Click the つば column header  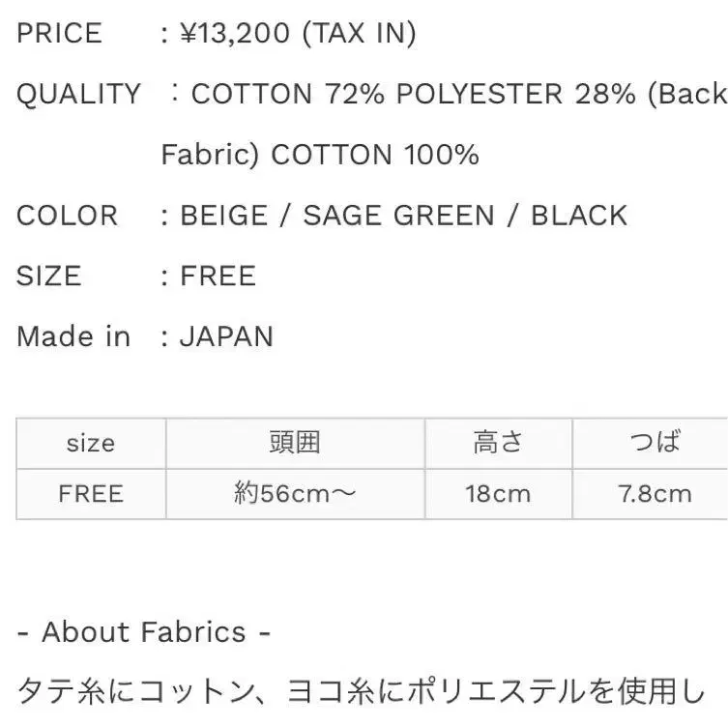655,444
